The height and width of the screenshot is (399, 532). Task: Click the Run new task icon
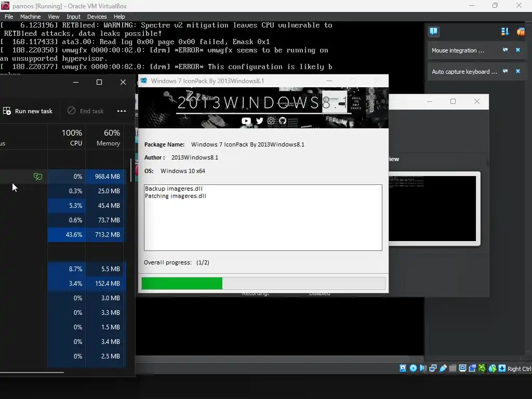[x=7, y=111]
